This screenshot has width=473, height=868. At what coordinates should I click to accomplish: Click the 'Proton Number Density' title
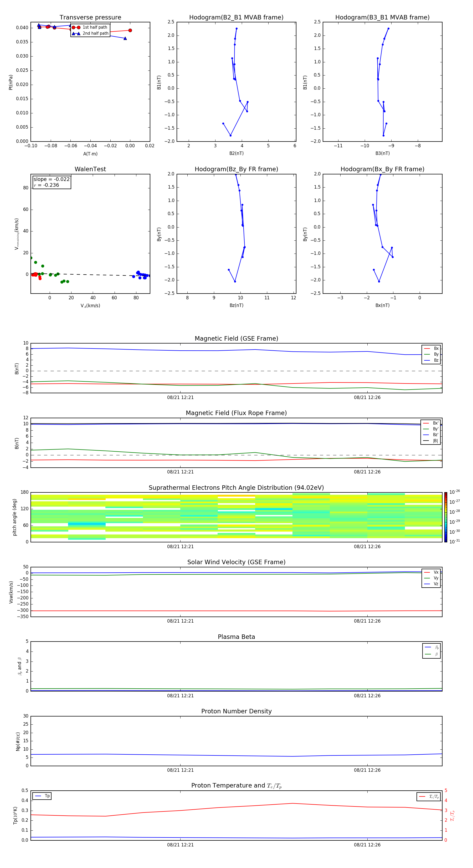(x=236, y=711)
